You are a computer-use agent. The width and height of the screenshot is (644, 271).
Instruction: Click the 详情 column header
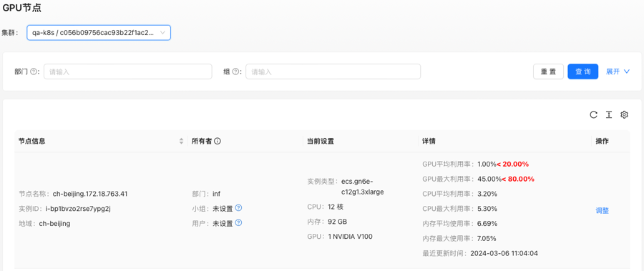point(429,142)
